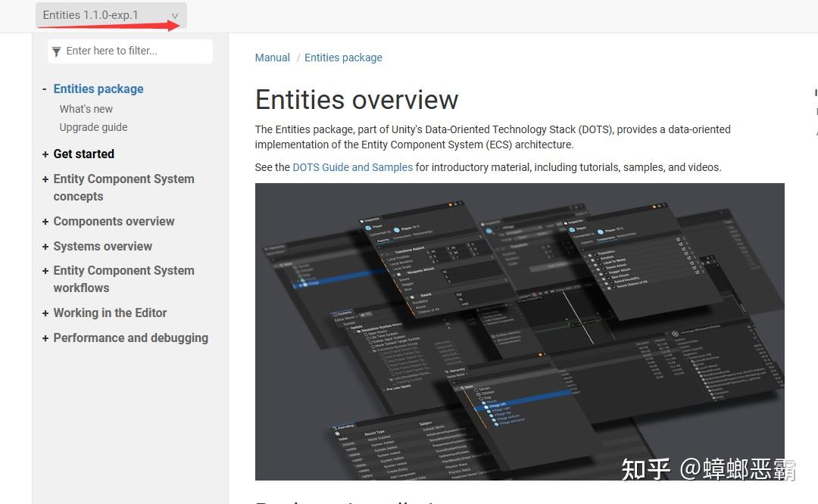Collapse the Entities package section

(x=44, y=89)
